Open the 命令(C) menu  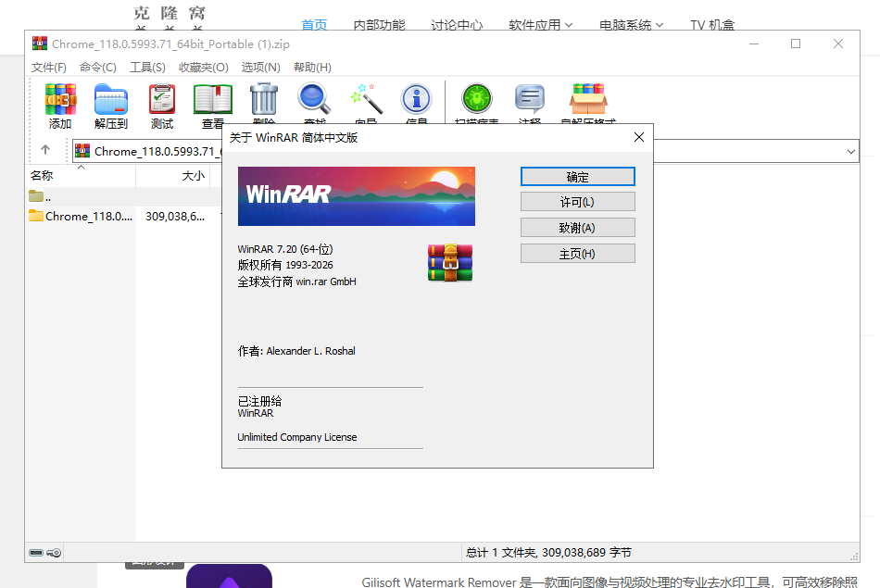98,68
